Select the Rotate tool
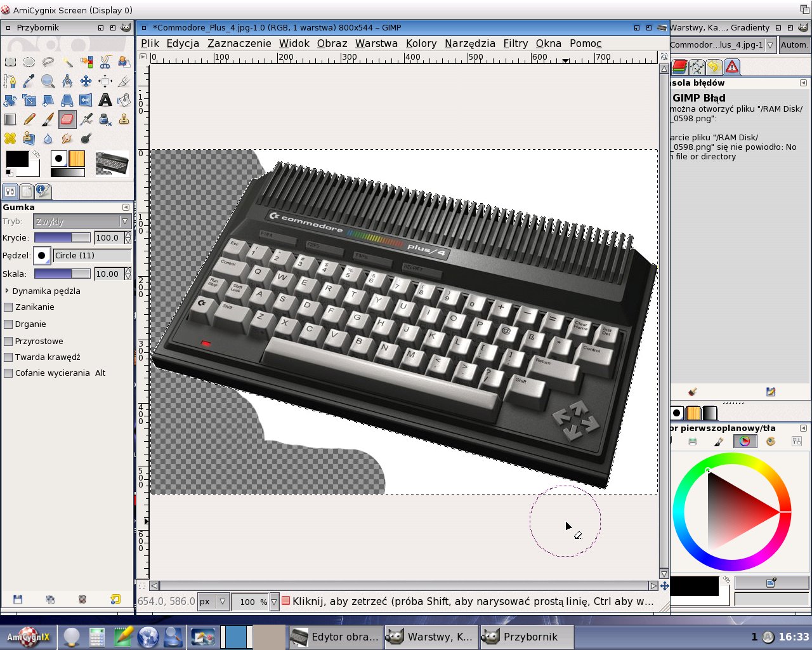 pyautogui.click(x=10, y=100)
